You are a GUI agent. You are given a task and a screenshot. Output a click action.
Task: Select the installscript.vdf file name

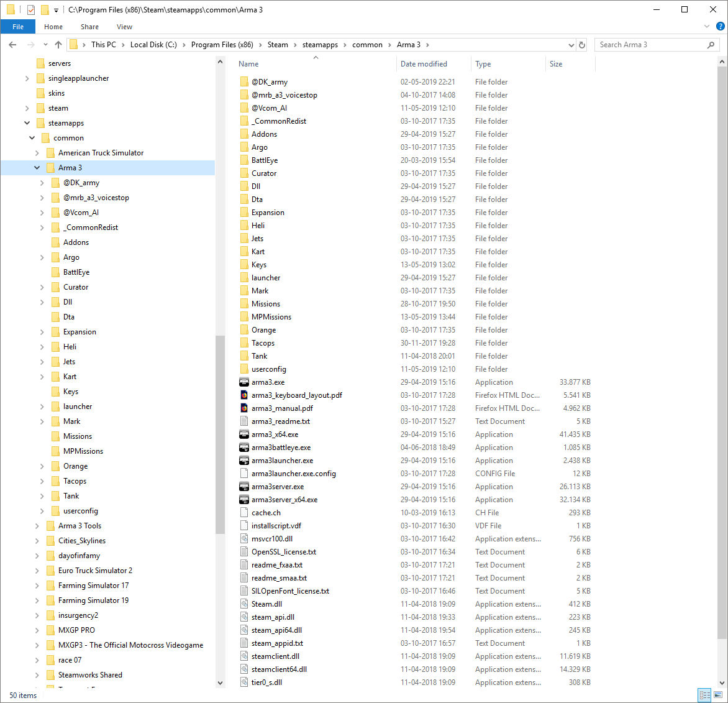pyautogui.click(x=276, y=526)
